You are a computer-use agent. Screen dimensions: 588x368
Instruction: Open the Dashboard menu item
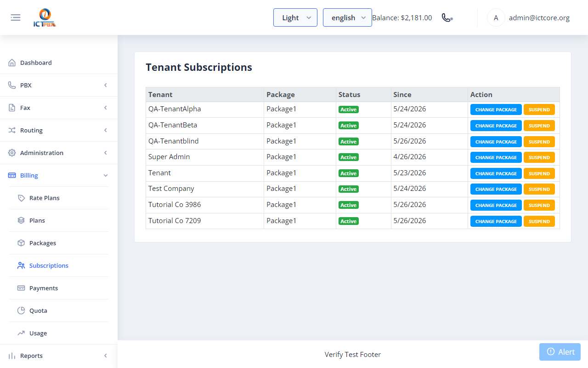point(59,63)
